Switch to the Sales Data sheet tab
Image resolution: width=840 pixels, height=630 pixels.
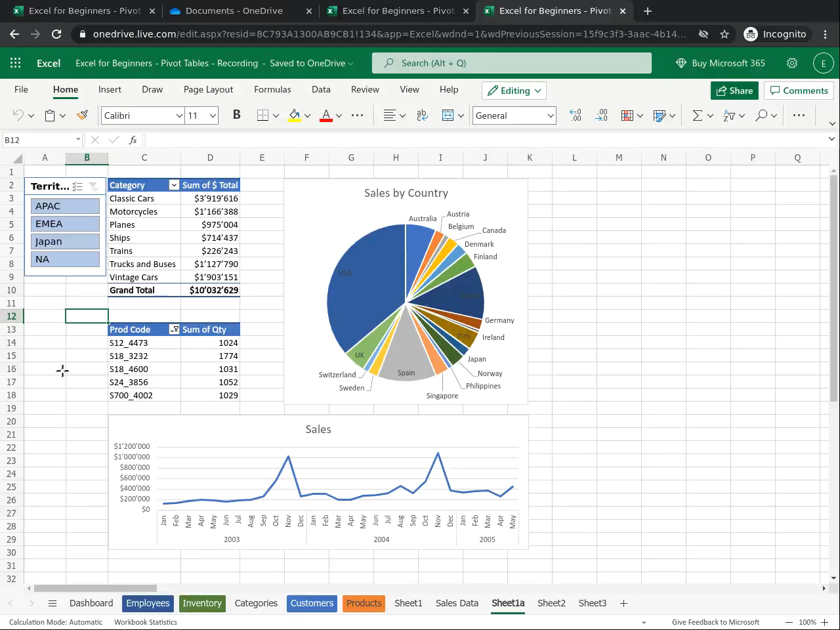(x=457, y=603)
